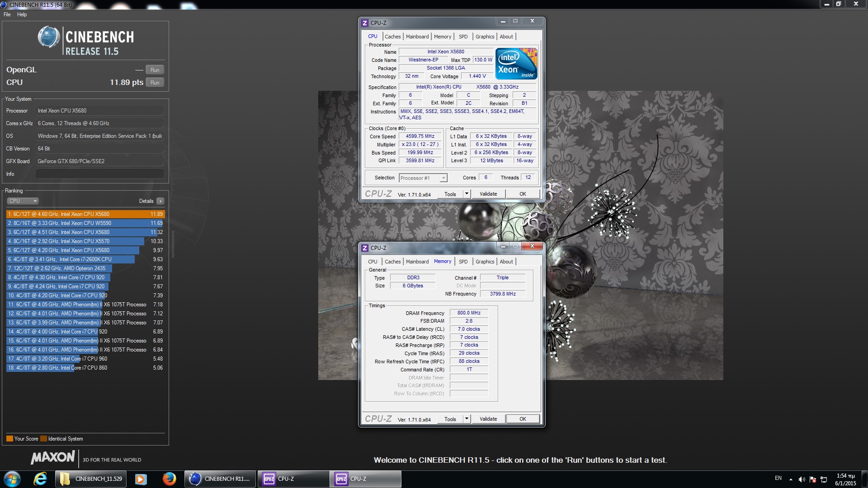This screenshot has height=488, width=868.
Task: Switch to About tab in upper CPU-Z
Action: [x=506, y=37]
